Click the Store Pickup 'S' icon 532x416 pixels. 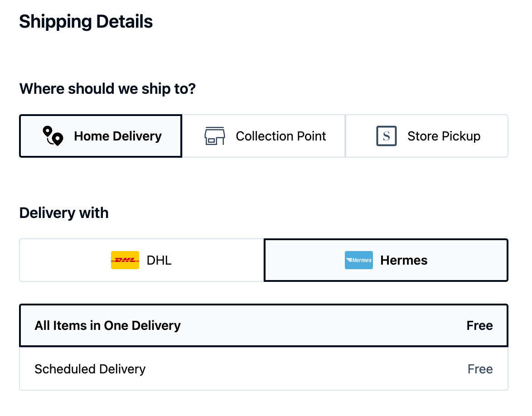click(386, 136)
